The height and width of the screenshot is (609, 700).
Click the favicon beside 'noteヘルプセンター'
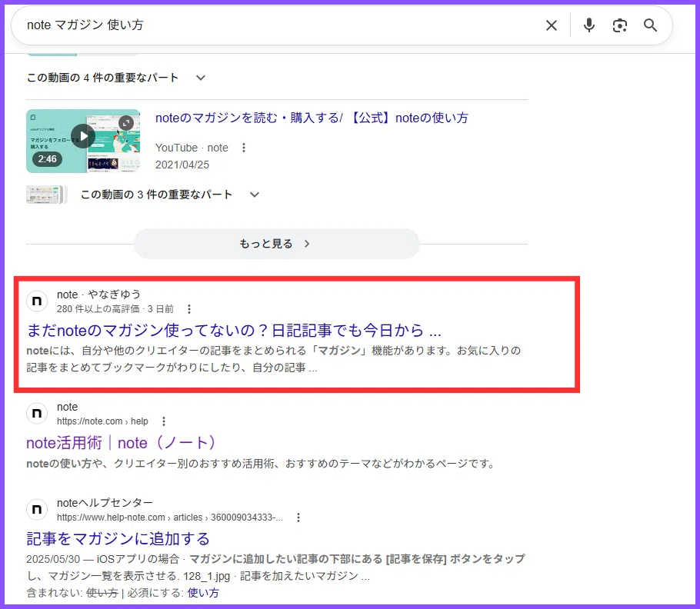point(37,510)
